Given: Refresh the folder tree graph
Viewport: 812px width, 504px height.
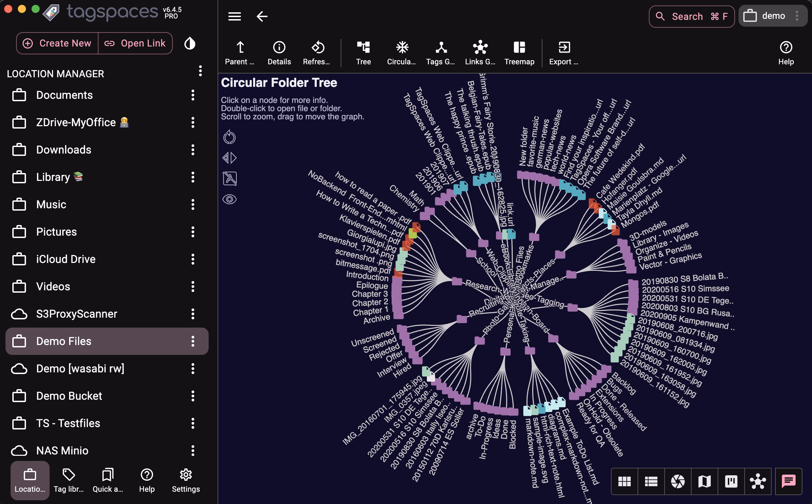Looking at the screenshot, I should tap(316, 52).
